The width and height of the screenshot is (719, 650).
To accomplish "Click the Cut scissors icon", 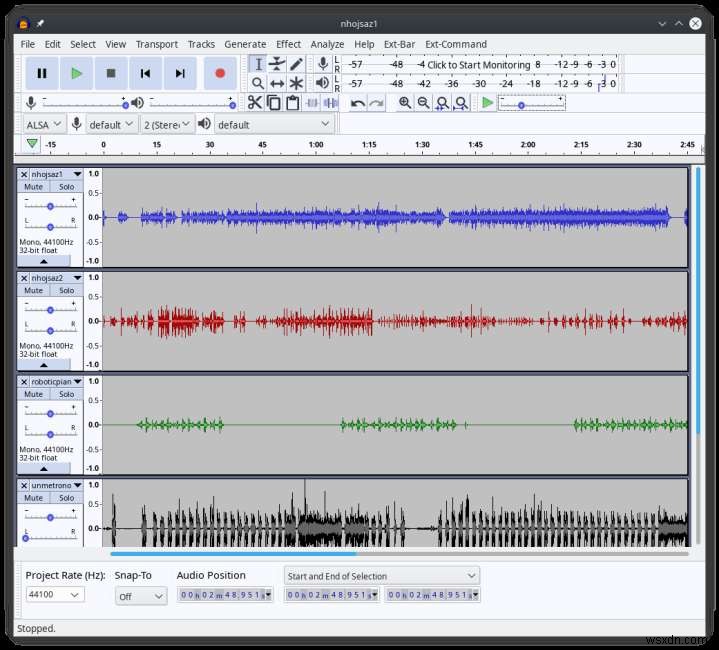I will [255, 103].
